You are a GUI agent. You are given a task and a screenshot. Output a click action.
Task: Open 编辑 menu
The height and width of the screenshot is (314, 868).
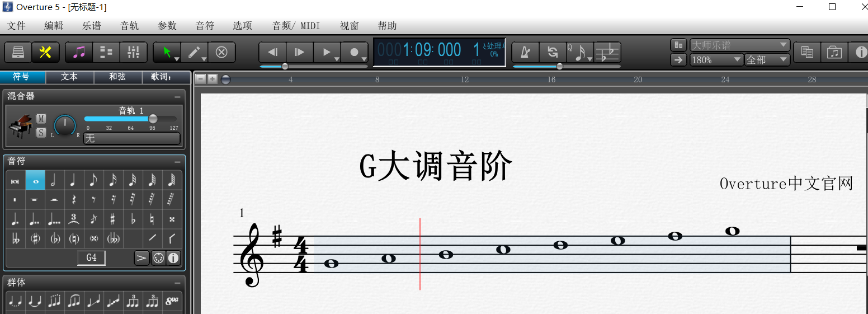(x=54, y=26)
